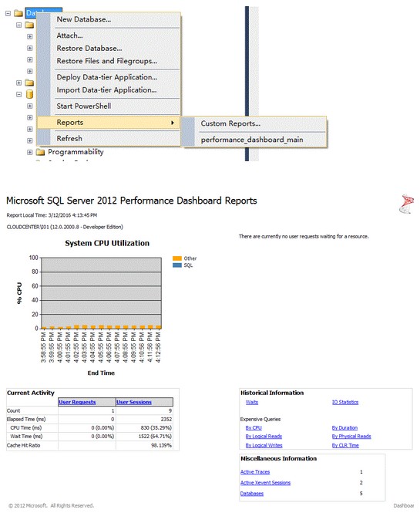Click the Wait Time value 1522 (64.71%)

click(x=155, y=436)
